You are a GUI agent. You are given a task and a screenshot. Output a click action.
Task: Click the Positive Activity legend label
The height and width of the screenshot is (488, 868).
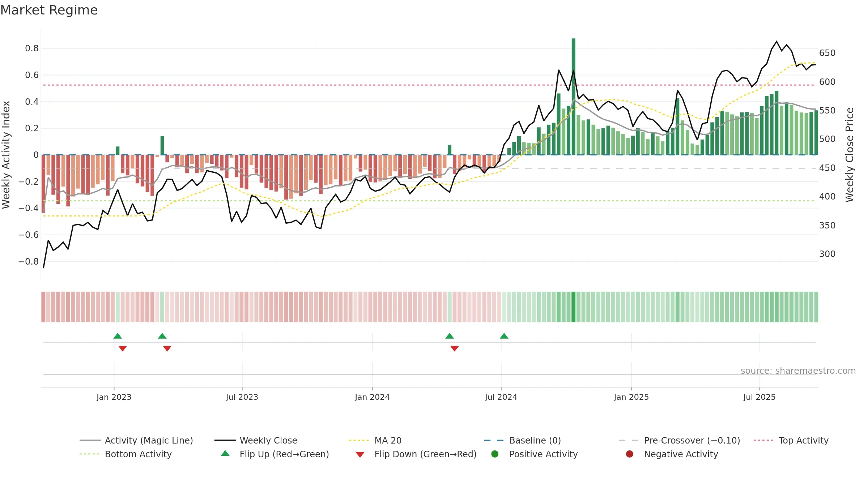click(x=543, y=454)
